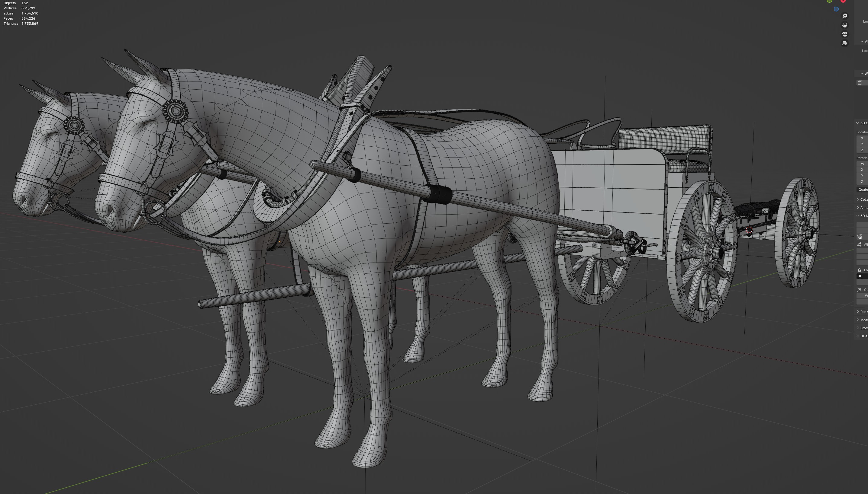Click the pan view hand icon
868x494 pixels.
(x=844, y=25)
